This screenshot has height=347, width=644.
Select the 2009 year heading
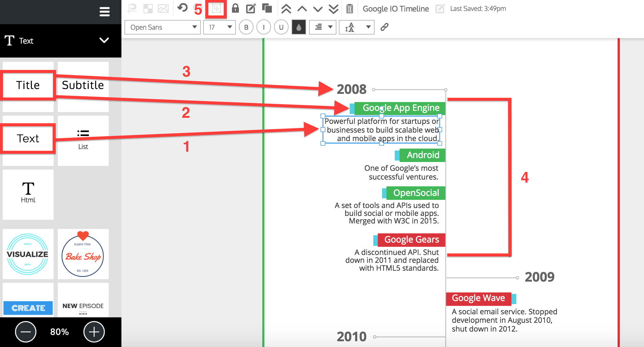[540, 277]
